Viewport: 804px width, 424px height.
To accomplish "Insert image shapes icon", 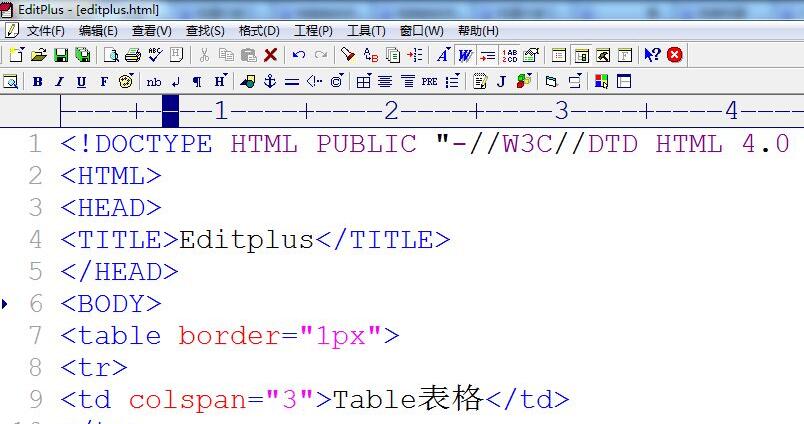I will [248, 82].
